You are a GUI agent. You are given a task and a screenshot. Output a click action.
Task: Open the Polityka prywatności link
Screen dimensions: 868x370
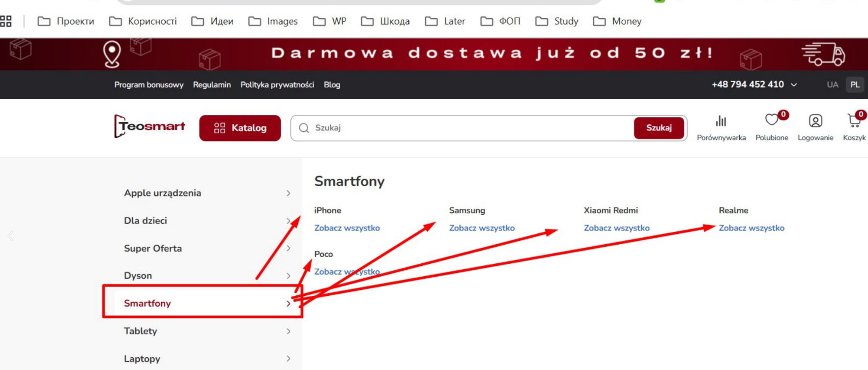click(x=277, y=85)
